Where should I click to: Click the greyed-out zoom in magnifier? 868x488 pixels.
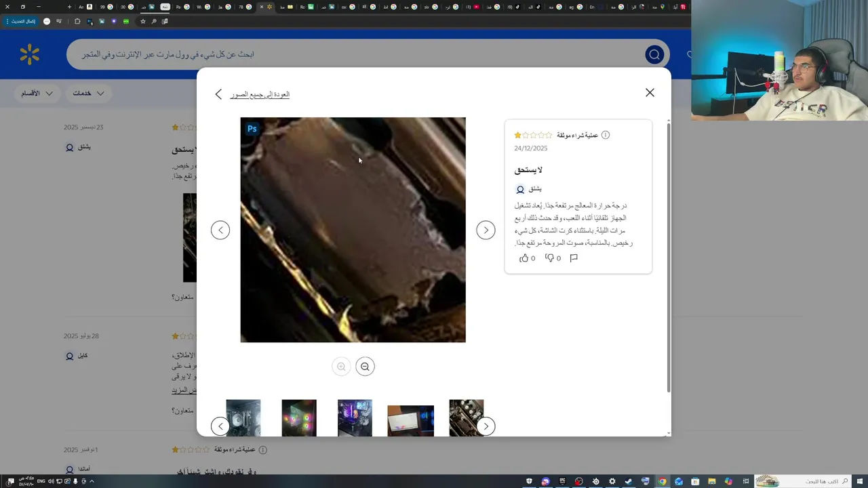[x=341, y=367]
